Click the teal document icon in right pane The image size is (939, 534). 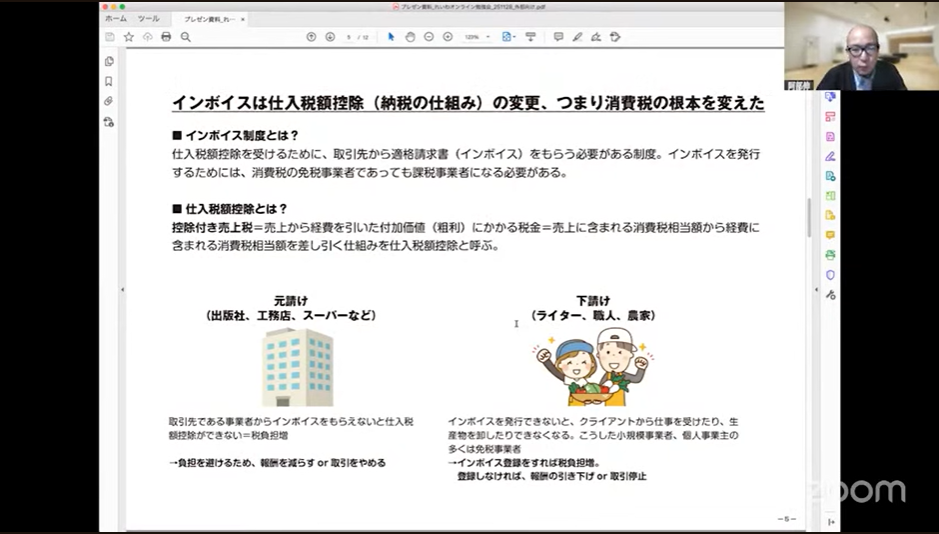pyautogui.click(x=830, y=176)
